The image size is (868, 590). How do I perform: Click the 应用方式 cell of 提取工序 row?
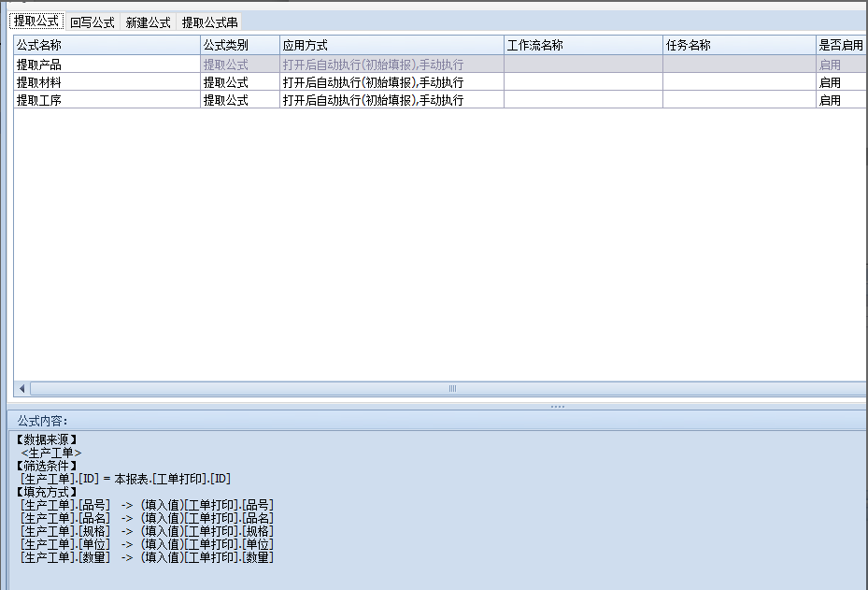(374, 100)
